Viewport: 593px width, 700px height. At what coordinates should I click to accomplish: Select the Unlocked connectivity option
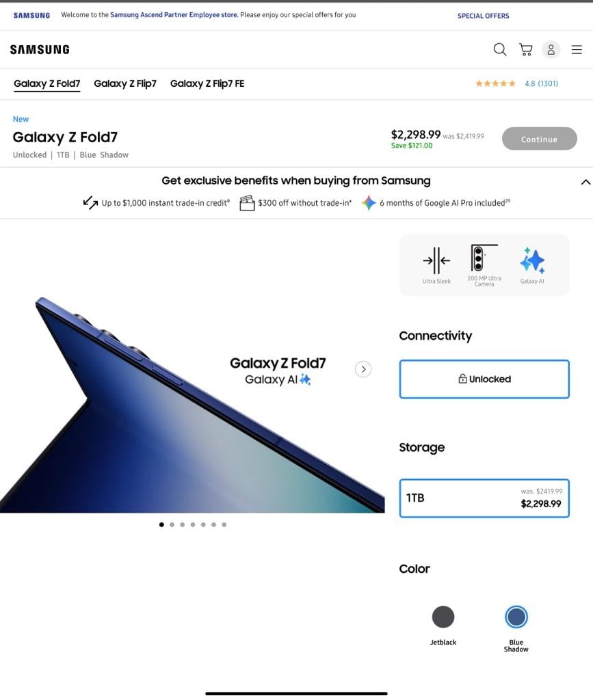click(x=484, y=379)
